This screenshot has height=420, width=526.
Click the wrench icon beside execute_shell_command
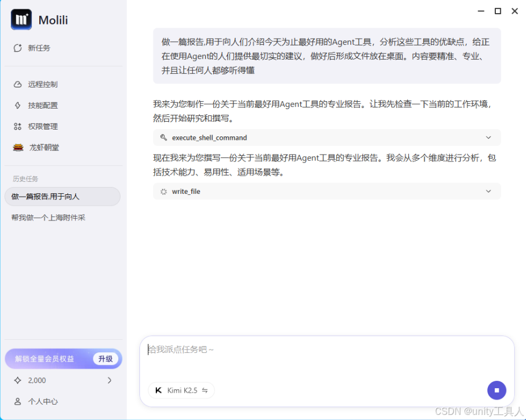pos(164,138)
